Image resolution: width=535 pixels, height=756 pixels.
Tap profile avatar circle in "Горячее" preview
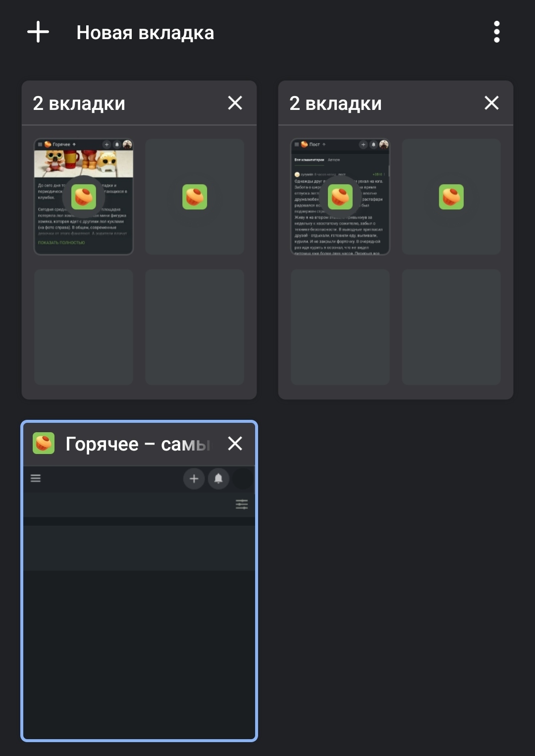243,478
